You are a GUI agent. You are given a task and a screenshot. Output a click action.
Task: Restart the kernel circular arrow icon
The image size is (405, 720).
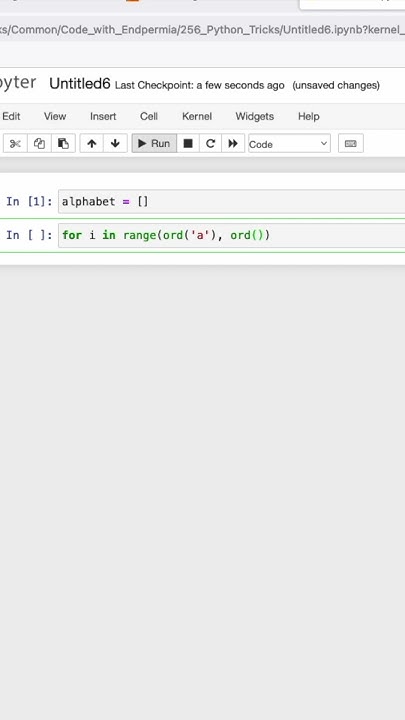tap(210, 144)
